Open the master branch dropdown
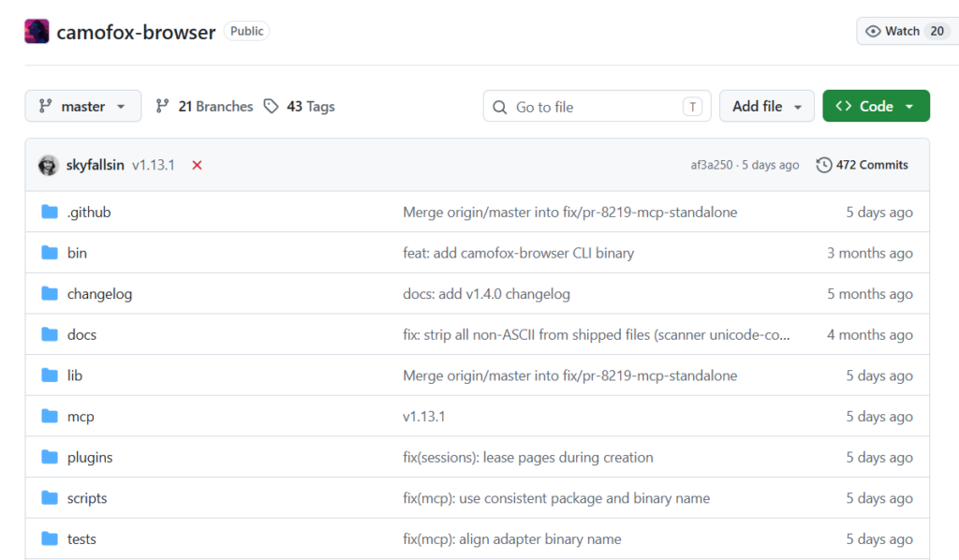This screenshot has width=959, height=560. click(83, 107)
